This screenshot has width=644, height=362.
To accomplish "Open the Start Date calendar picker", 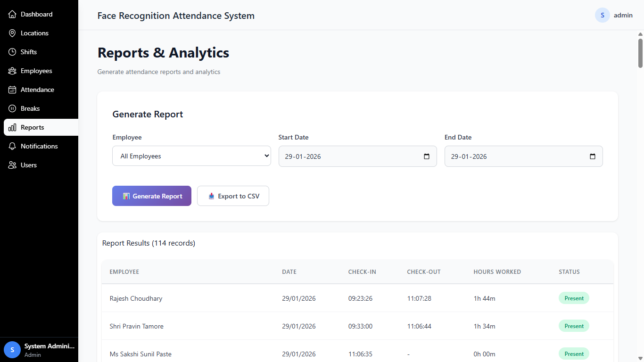I will (x=426, y=156).
